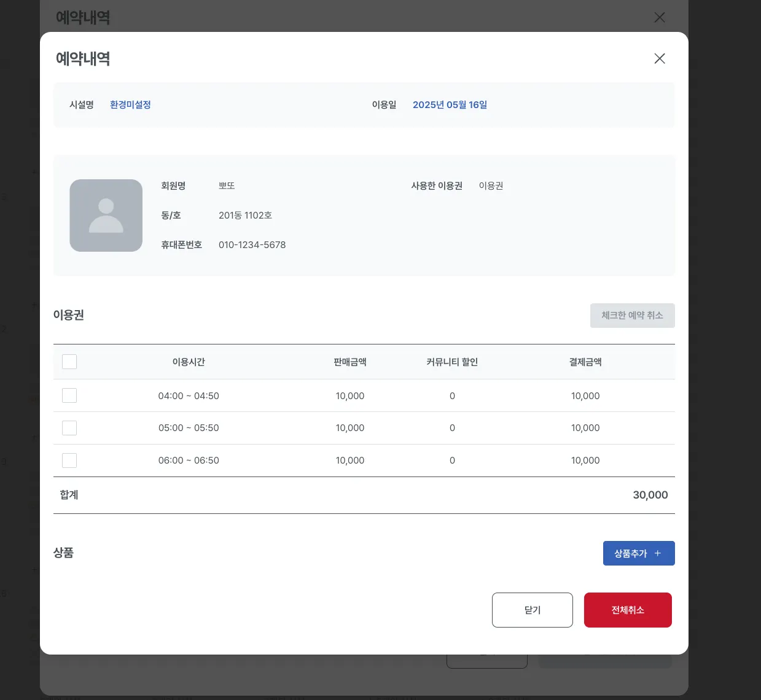Viewport: 761px width, 700px height.
Task: Check the 04:00 ~ 04:50 reservation row
Action: point(69,395)
